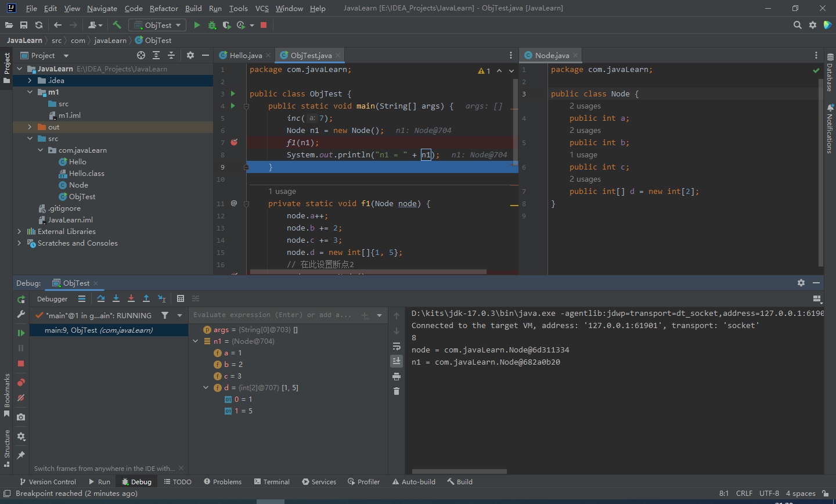
Task: Run ObjTest with the green Run icon
Action: click(197, 25)
